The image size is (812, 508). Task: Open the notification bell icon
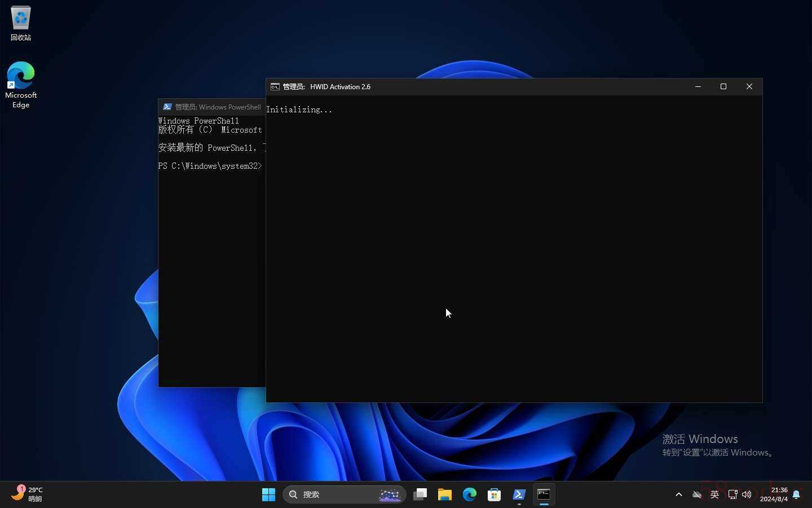pos(796,494)
